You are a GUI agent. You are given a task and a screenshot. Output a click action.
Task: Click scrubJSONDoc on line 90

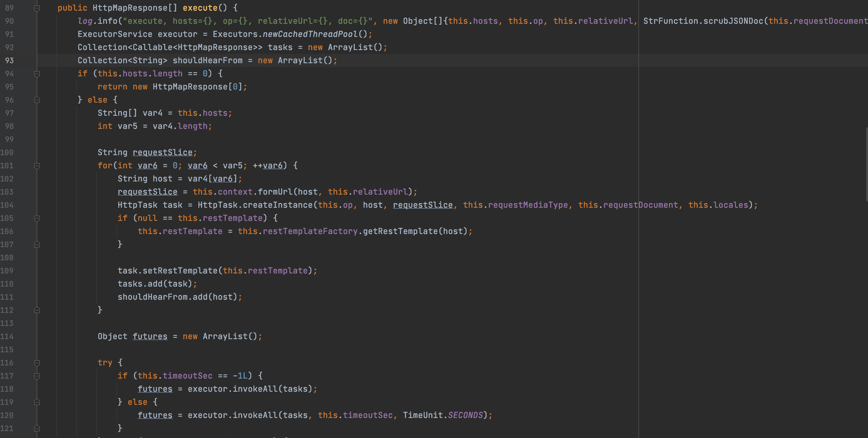tap(733, 21)
